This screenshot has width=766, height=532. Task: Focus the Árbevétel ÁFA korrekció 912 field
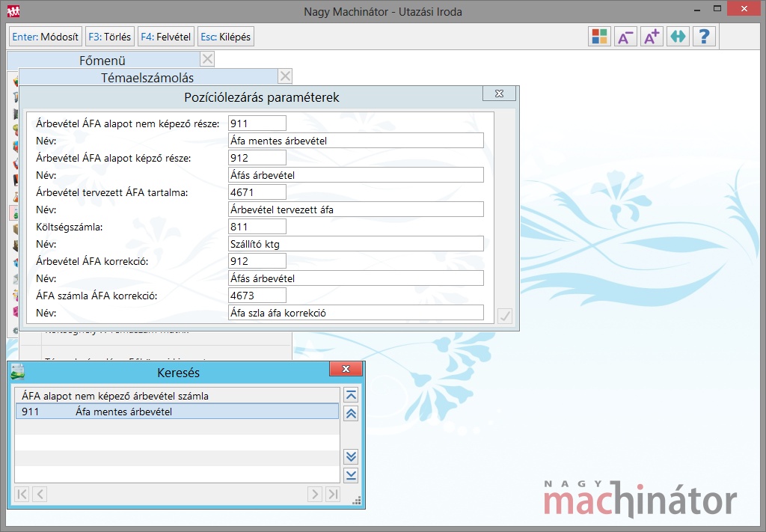[x=257, y=261]
